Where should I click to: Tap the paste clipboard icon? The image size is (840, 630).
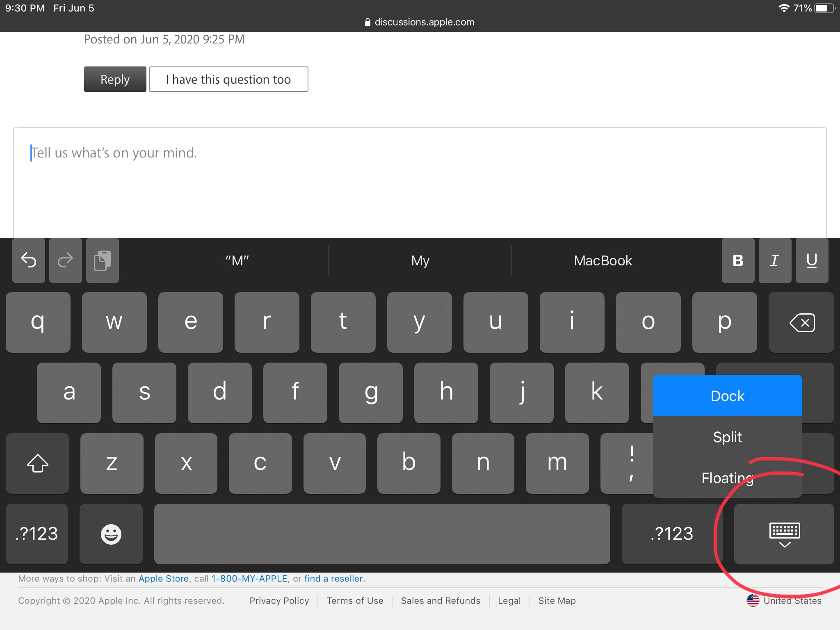103,260
